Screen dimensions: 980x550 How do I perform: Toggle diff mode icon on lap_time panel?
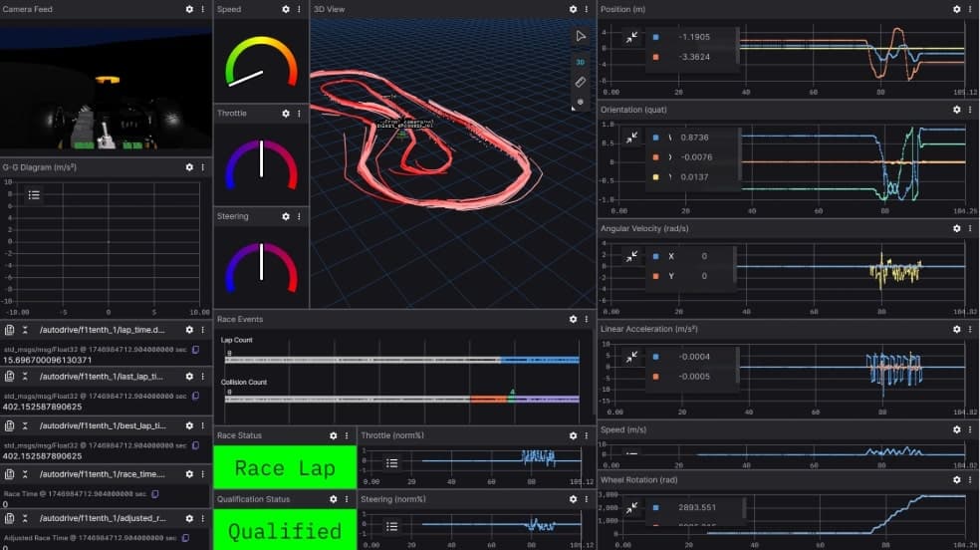[10, 329]
